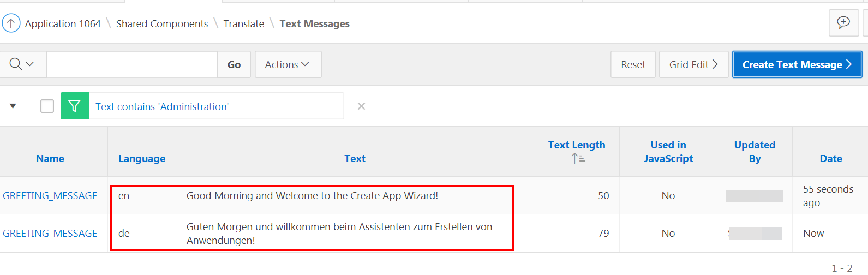
Task: Open the search magnifier column selector
Action: (22, 64)
